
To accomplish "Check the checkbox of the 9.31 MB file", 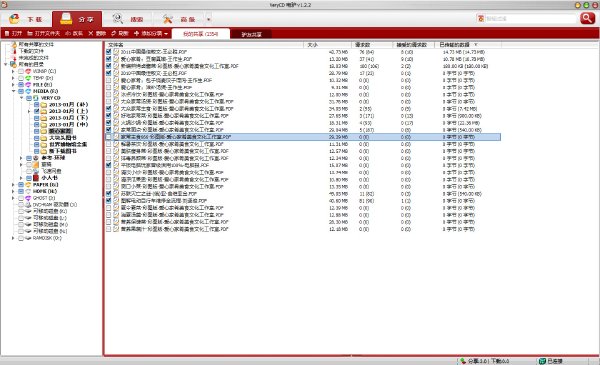I will click(109, 87).
